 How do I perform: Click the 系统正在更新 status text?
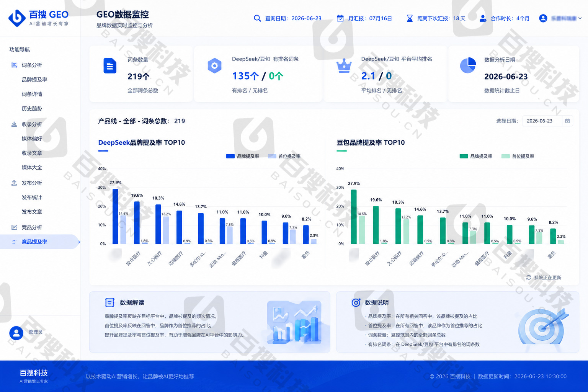pyautogui.click(x=547, y=278)
